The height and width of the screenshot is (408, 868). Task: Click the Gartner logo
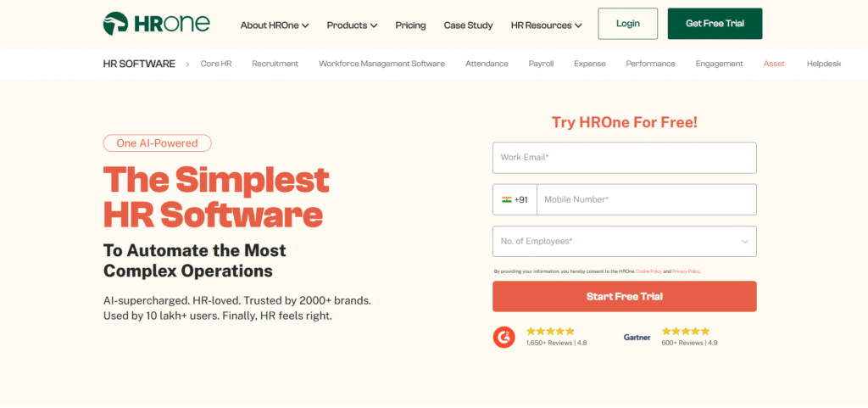[637, 337]
